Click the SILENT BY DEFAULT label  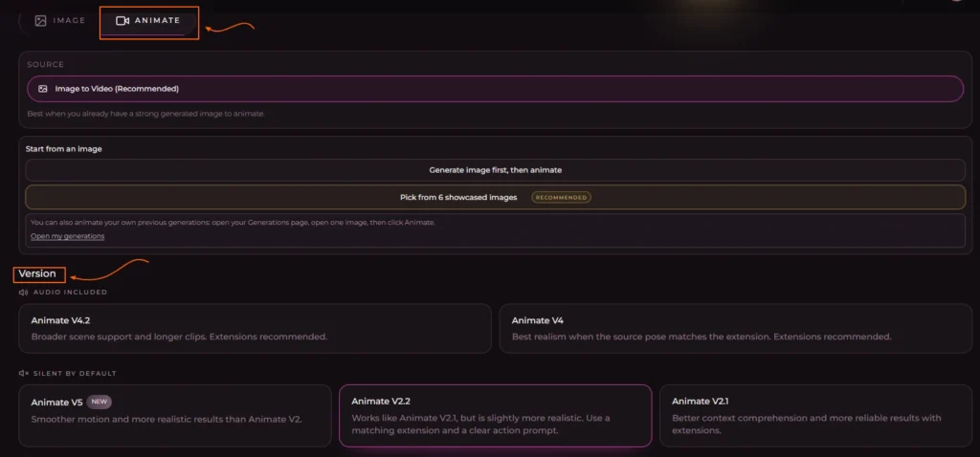tap(75, 373)
